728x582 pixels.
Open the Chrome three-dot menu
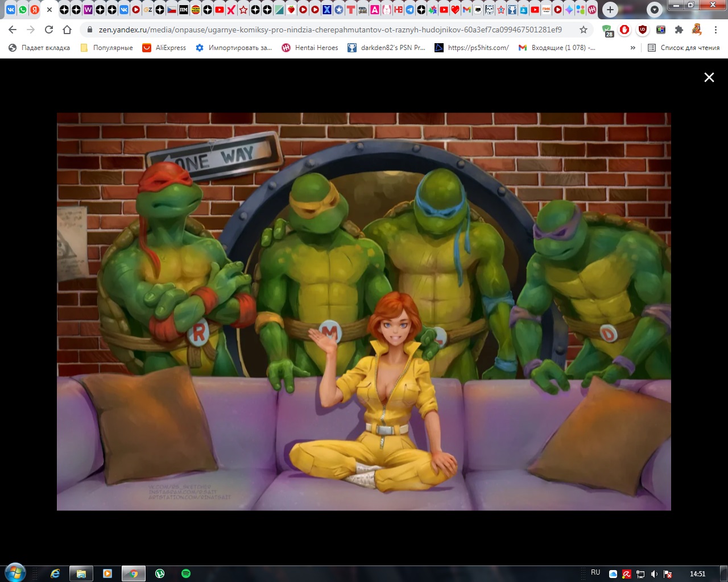pos(715,30)
